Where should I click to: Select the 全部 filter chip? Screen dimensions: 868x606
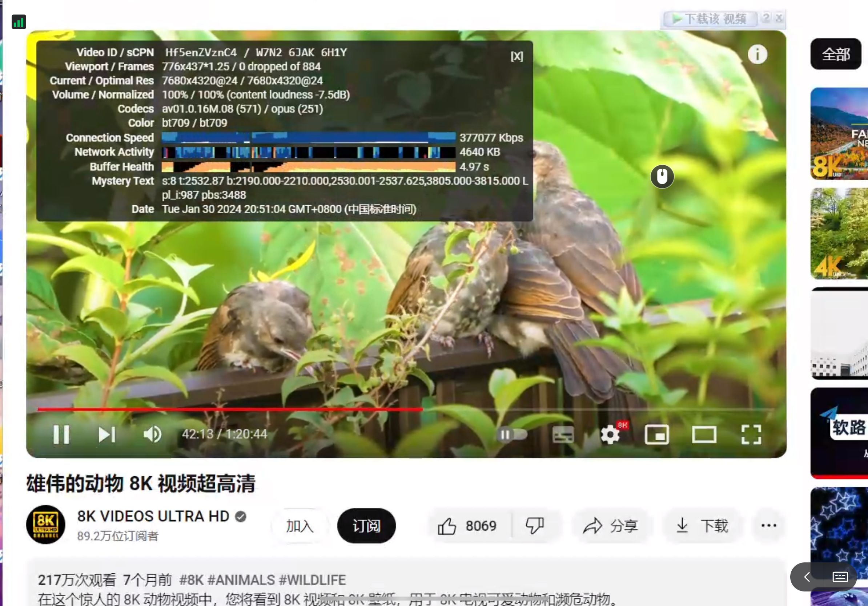836,54
